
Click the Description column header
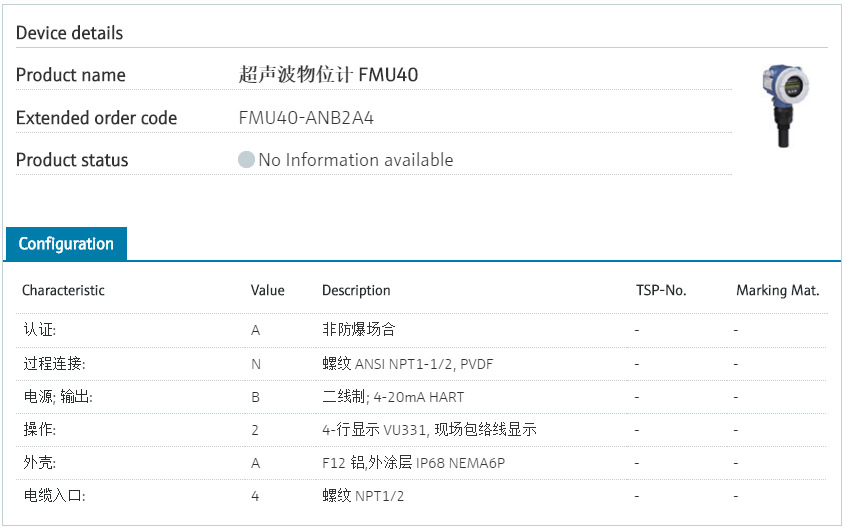click(x=356, y=291)
